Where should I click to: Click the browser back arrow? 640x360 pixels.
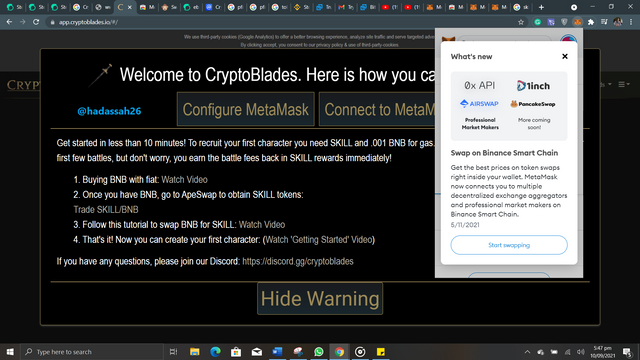[x=9, y=22]
